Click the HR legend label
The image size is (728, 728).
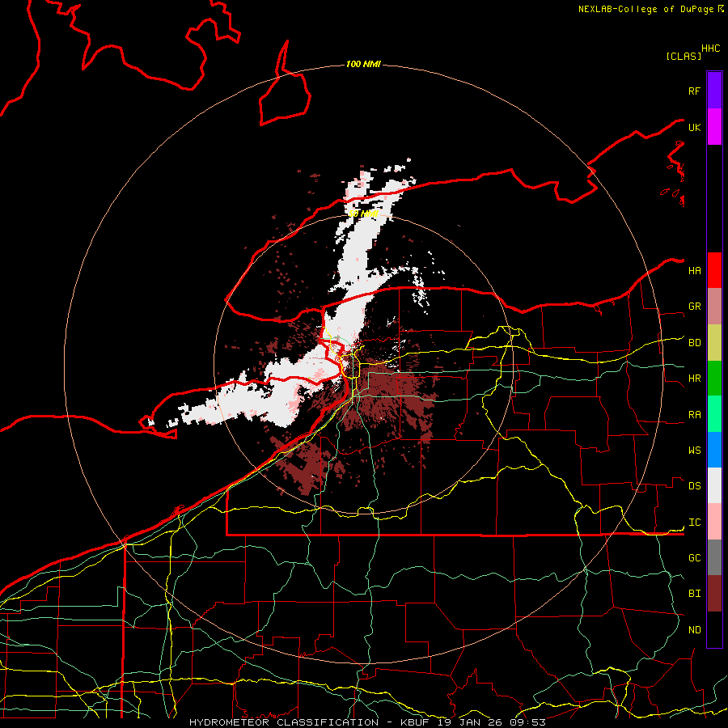coord(695,379)
